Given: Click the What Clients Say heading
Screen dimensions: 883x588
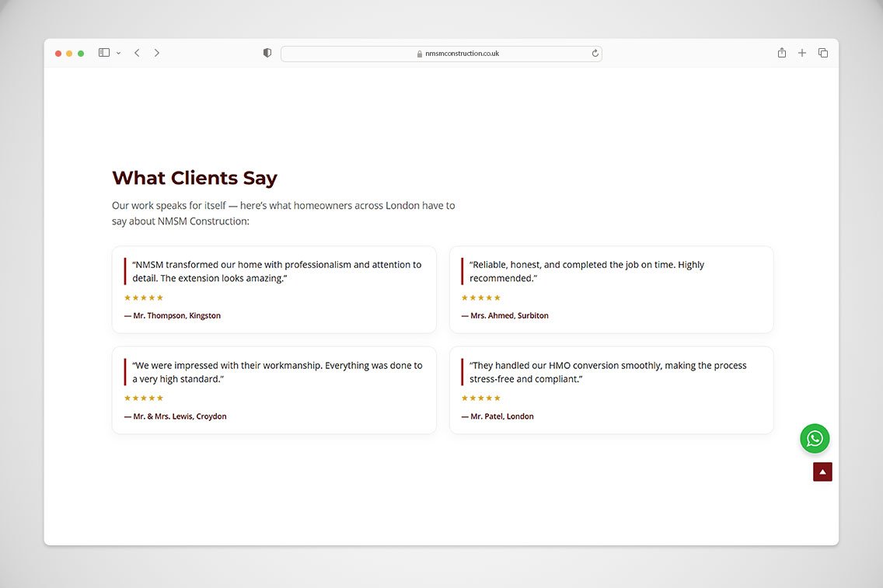Looking at the screenshot, I should click(194, 178).
